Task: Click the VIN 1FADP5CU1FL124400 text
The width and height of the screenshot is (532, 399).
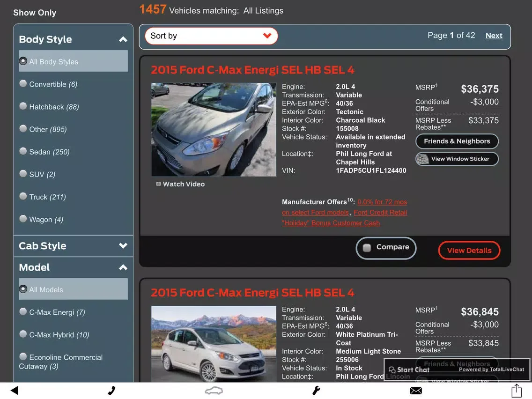Action: pyautogui.click(x=371, y=170)
